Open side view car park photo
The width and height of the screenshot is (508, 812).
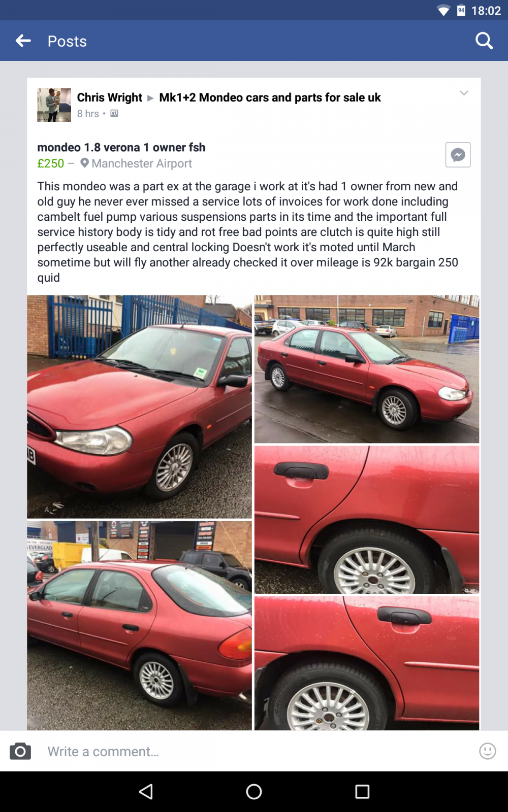coord(367,369)
